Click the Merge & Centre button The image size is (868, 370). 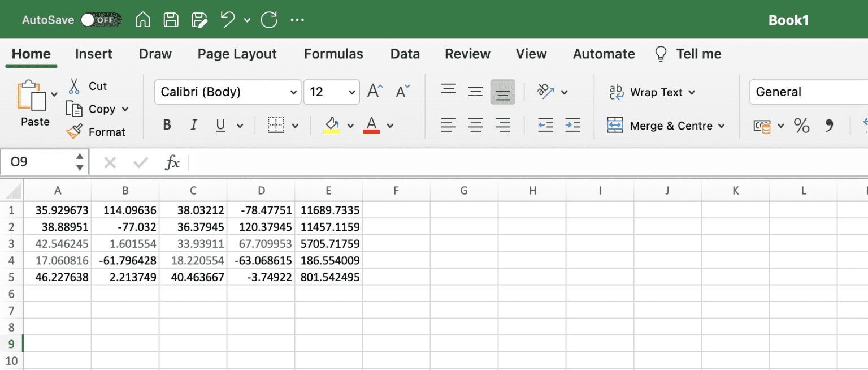pos(666,126)
